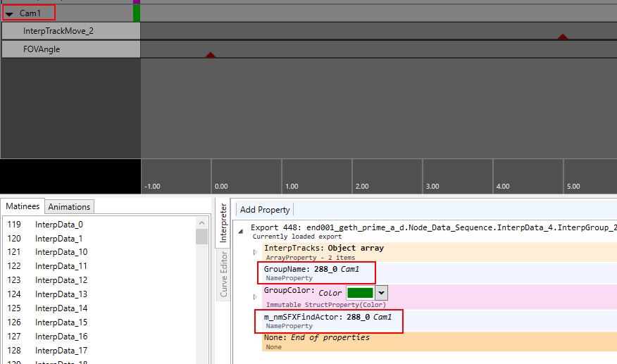
Task: Switch to the Animations tab
Action: [x=69, y=206]
